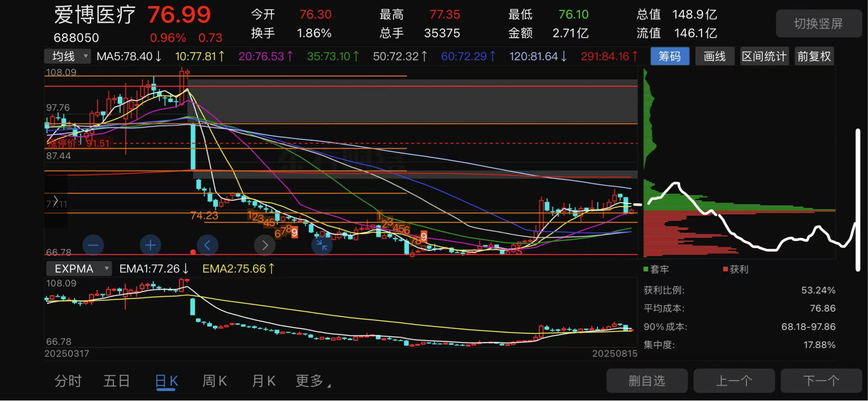Click the MA5:78.40 value
This screenshot has width=868, height=401.
[129, 56]
